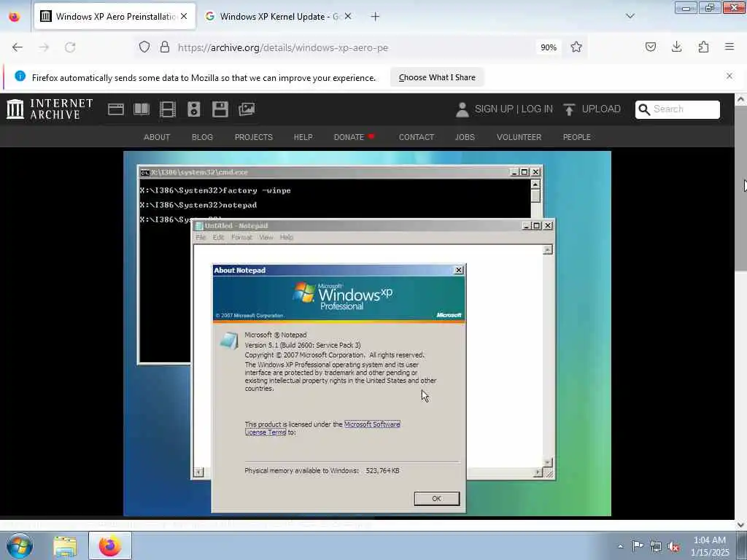
Task: Open the Internet Archive home logo
Action: [x=50, y=109]
